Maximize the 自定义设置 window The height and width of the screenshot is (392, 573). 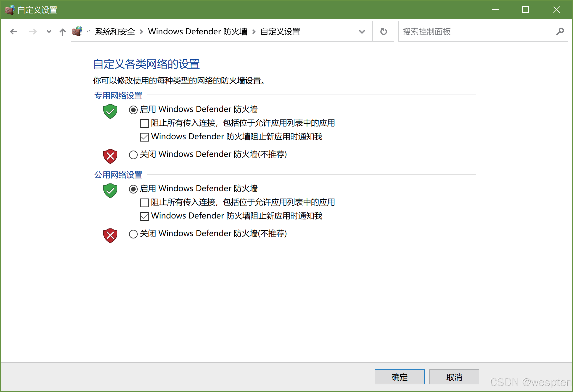pyautogui.click(x=526, y=10)
